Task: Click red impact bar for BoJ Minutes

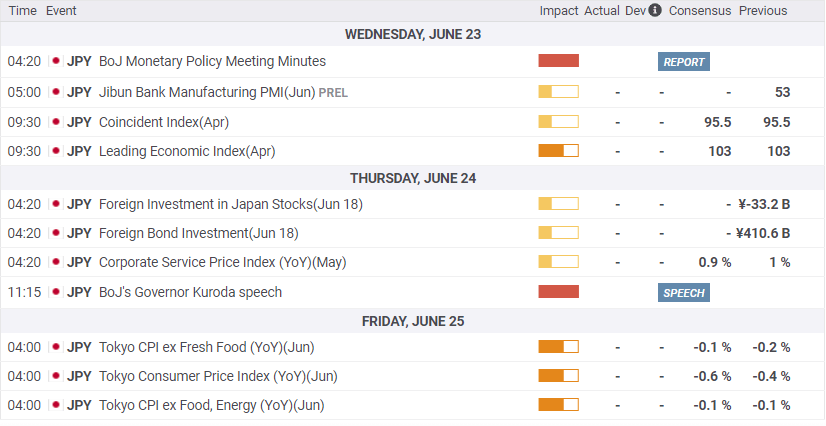Action: (x=558, y=61)
